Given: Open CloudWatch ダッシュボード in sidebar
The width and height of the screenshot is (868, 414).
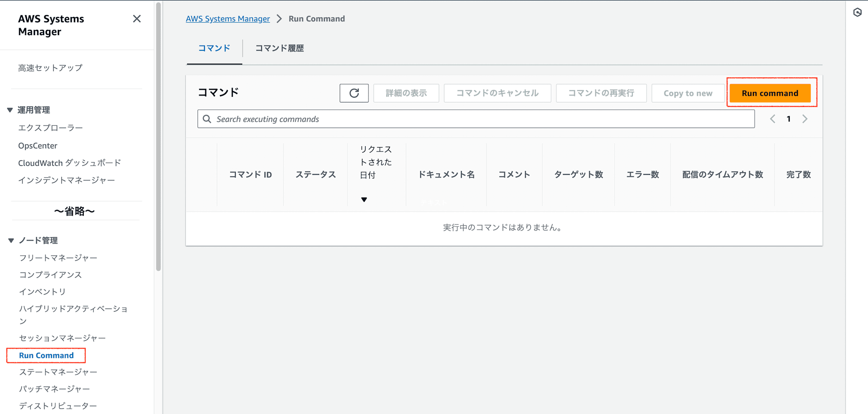Looking at the screenshot, I should [x=69, y=163].
